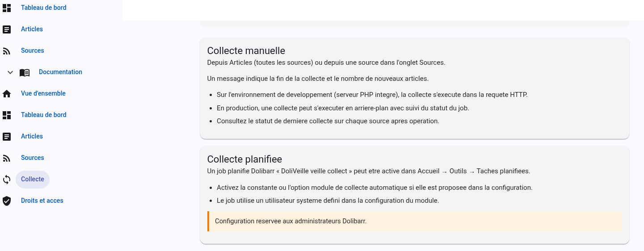The image size is (644, 251).
Task: Click the top Tableau de bord grid icon
Action: (7, 8)
